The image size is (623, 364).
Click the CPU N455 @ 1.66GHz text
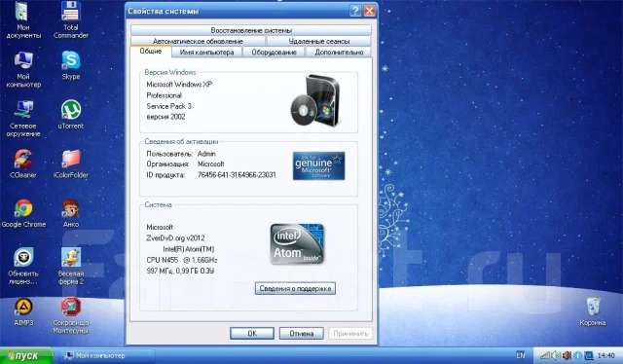click(182, 260)
